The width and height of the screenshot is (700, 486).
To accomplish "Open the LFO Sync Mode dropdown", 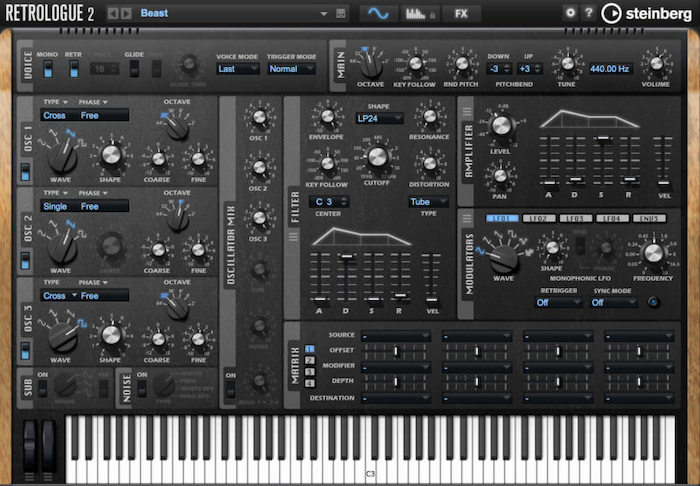I will 614,302.
